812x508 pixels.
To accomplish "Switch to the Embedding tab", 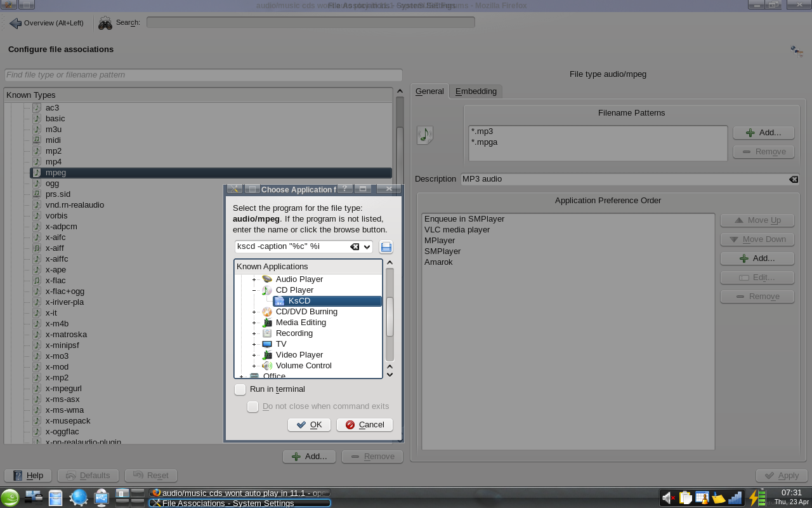I will click(x=476, y=91).
